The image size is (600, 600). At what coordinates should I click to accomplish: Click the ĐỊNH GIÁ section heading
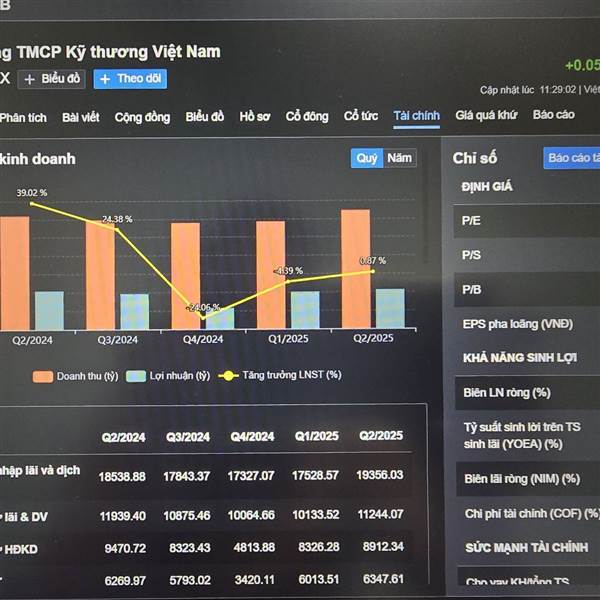[x=487, y=187]
